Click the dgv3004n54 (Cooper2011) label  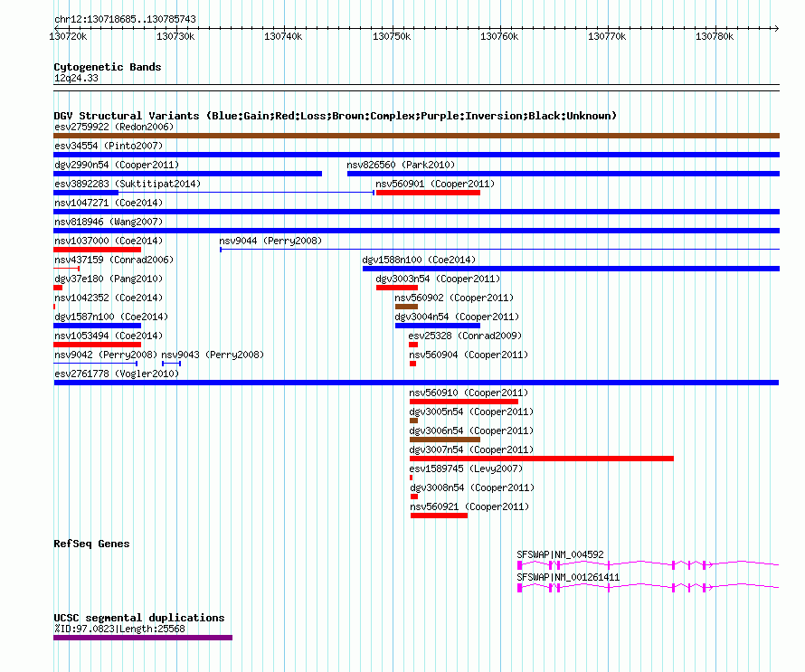(457, 317)
